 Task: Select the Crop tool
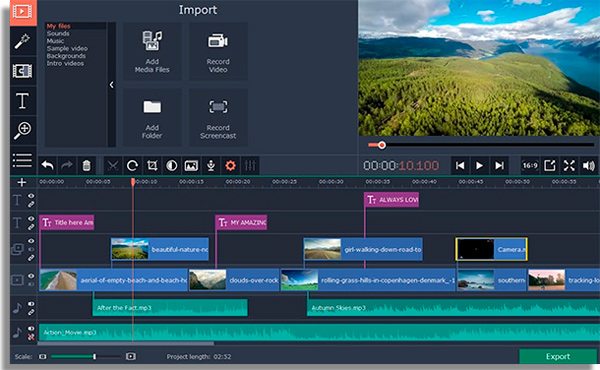tap(152, 166)
